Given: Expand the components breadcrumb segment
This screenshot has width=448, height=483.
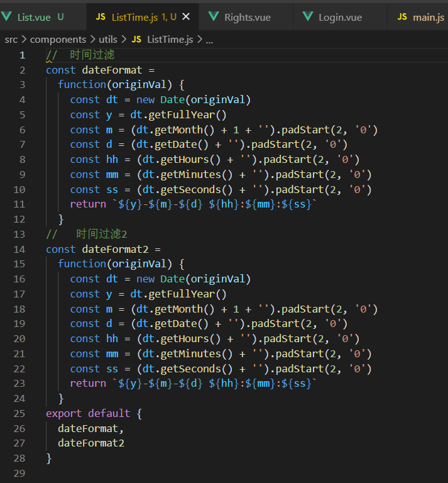Looking at the screenshot, I should (x=58, y=39).
